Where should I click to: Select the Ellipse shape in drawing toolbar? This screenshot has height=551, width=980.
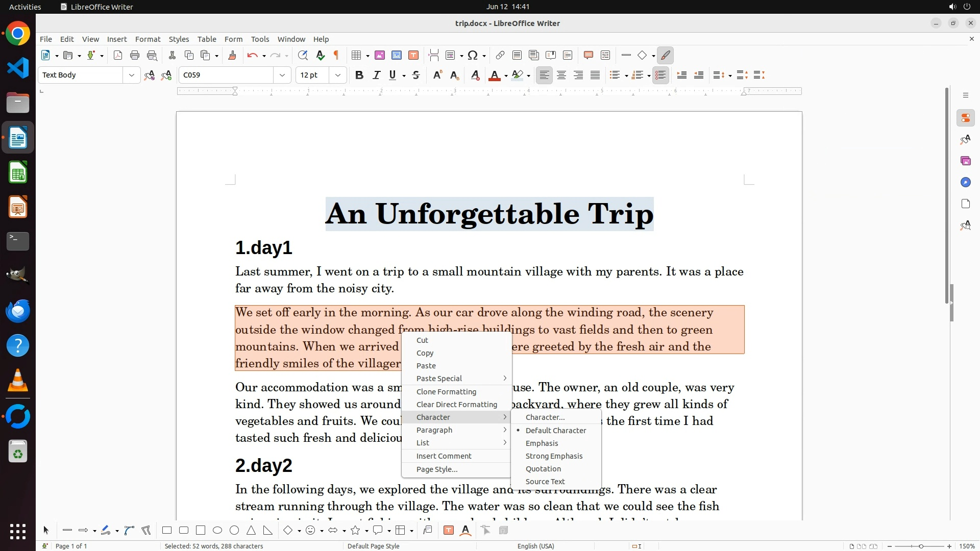217,531
